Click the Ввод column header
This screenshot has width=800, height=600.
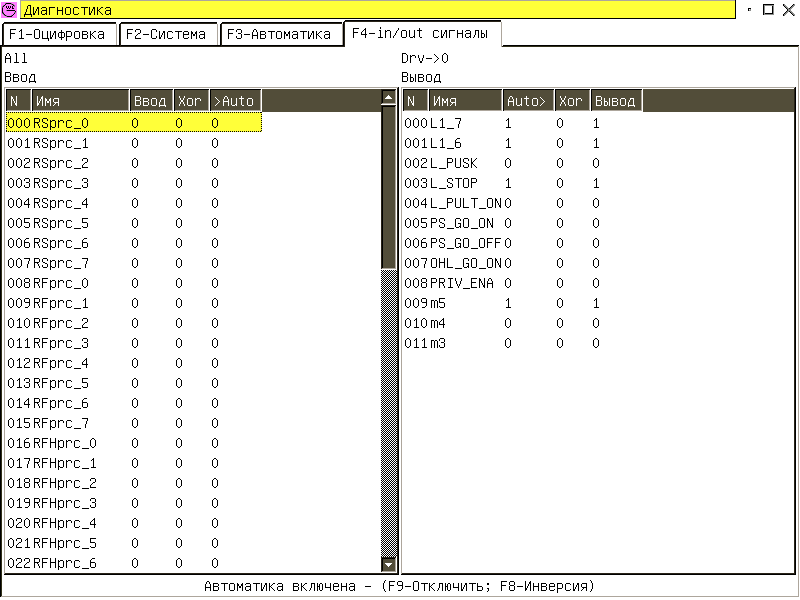(x=151, y=101)
